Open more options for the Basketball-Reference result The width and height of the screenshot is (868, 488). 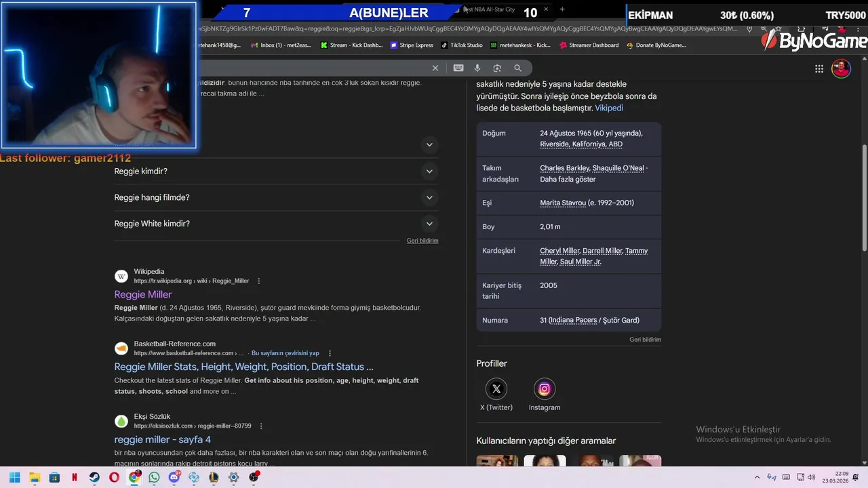(x=330, y=353)
